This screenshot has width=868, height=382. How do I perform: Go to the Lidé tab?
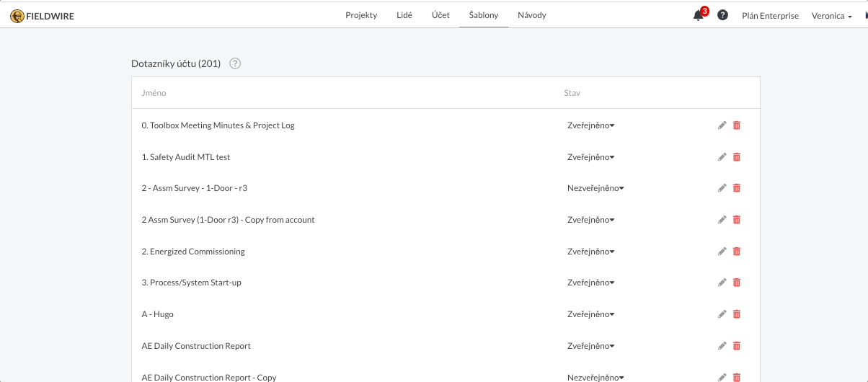pyautogui.click(x=404, y=15)
